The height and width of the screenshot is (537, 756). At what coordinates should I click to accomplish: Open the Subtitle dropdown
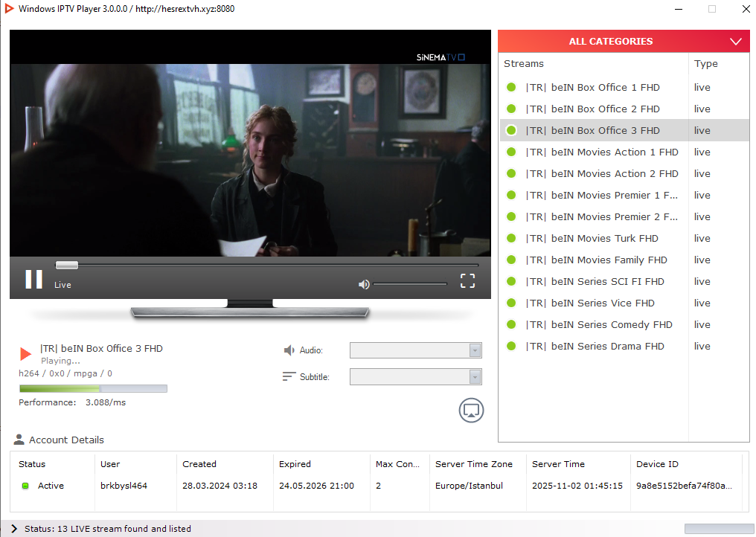[x=415, y=377]
